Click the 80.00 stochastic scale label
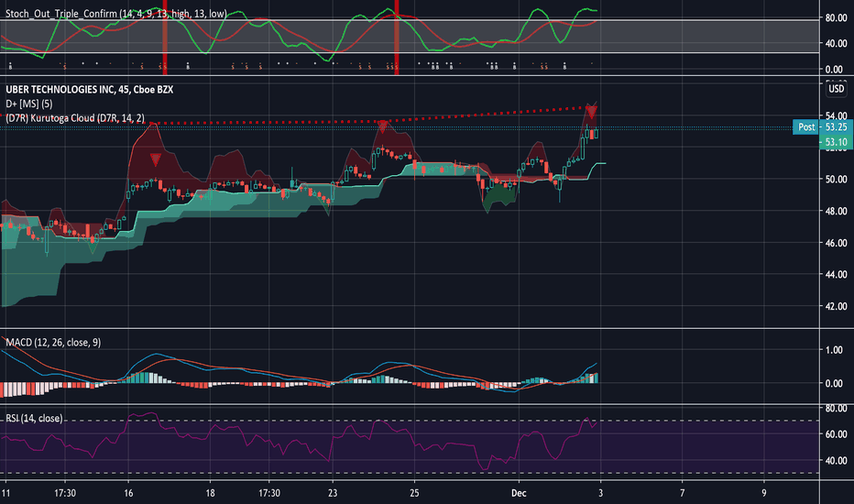This screenshot has height=504, width=854. [836, 18]
